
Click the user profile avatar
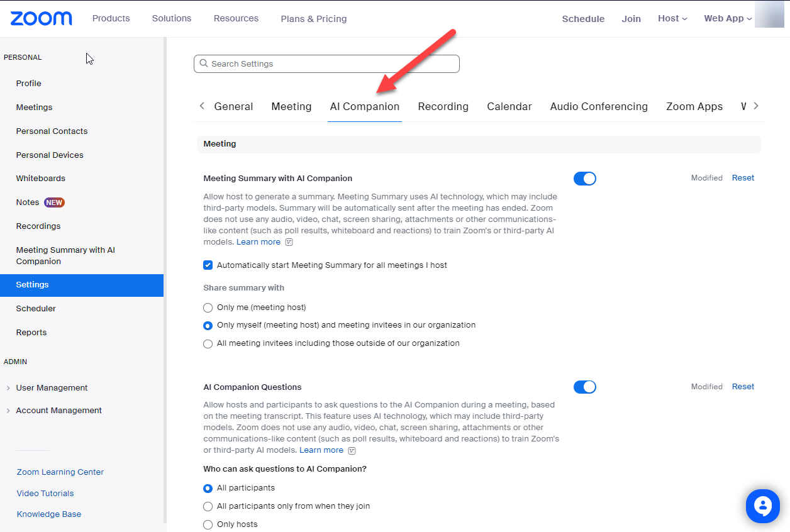[x=769, y=15]
